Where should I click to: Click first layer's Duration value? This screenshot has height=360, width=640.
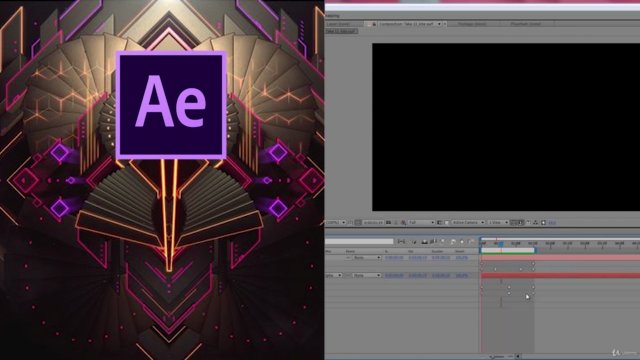coord(441,258)
